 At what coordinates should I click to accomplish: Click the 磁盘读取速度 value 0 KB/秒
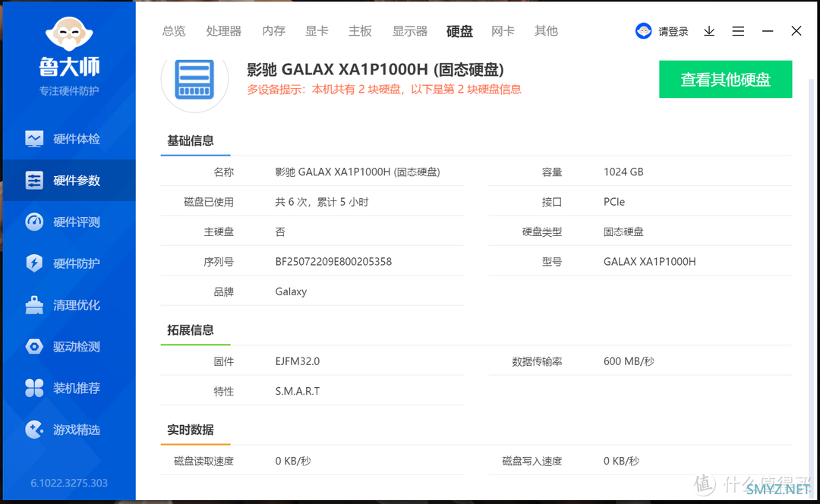pyautogui.click(x=293, y=461)
